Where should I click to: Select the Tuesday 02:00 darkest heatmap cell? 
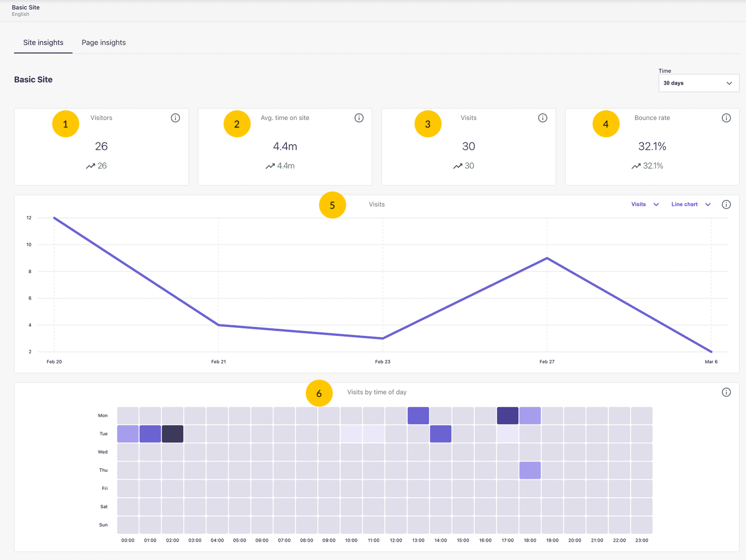click(173, 434)
